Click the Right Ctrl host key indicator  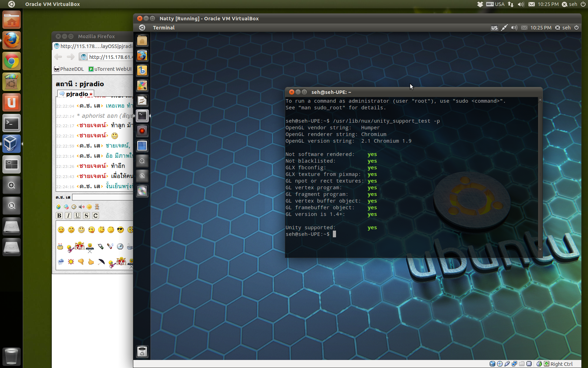[561, 364]
